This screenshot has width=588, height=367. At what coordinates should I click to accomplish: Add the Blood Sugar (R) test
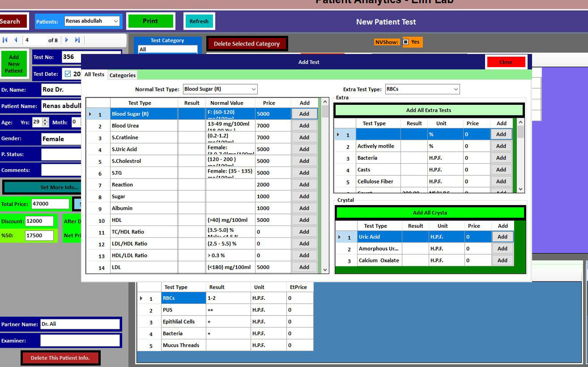[304, 114]
